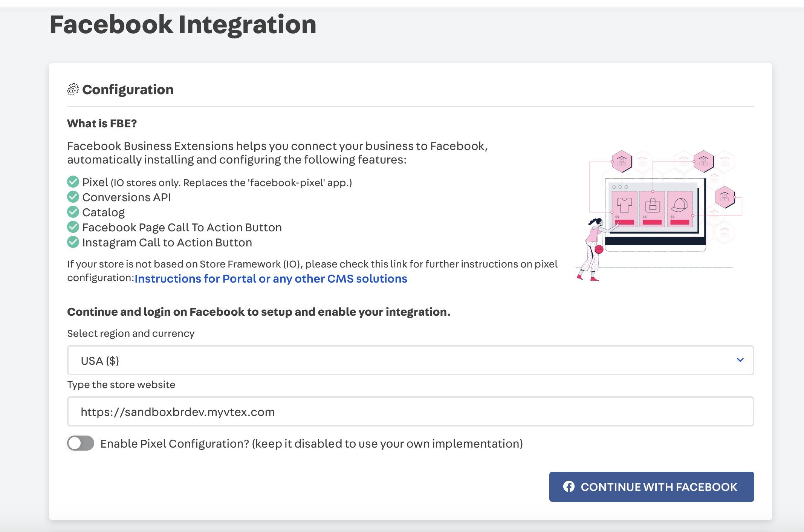Click checkmark next to Facebook Page Call To Action
804x532 pixels.
73,227
